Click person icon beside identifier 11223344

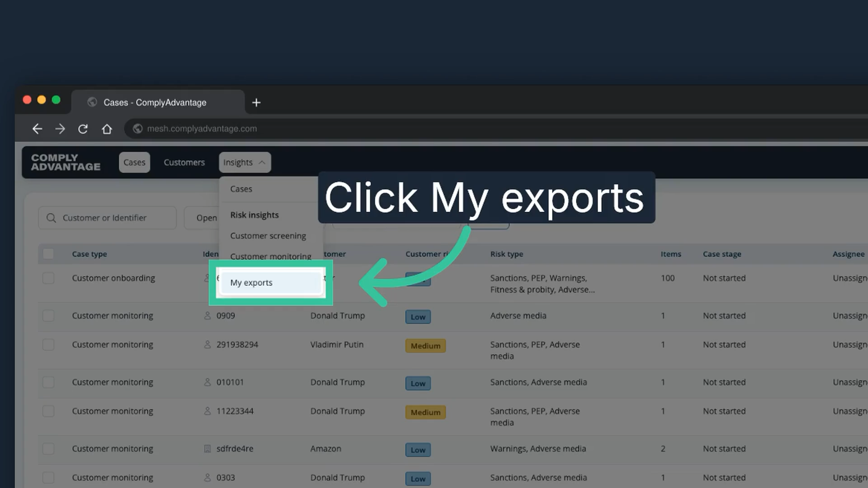(208, 411)
